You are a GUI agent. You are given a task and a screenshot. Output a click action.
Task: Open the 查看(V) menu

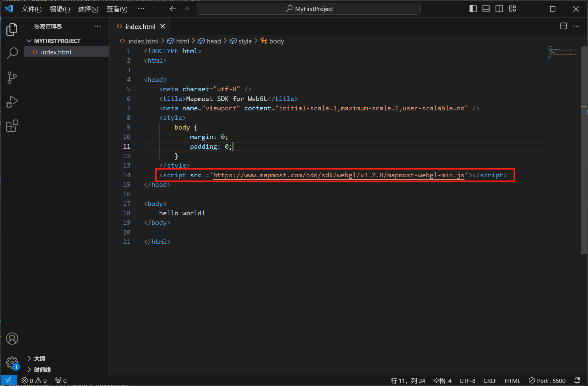point(117,9)
